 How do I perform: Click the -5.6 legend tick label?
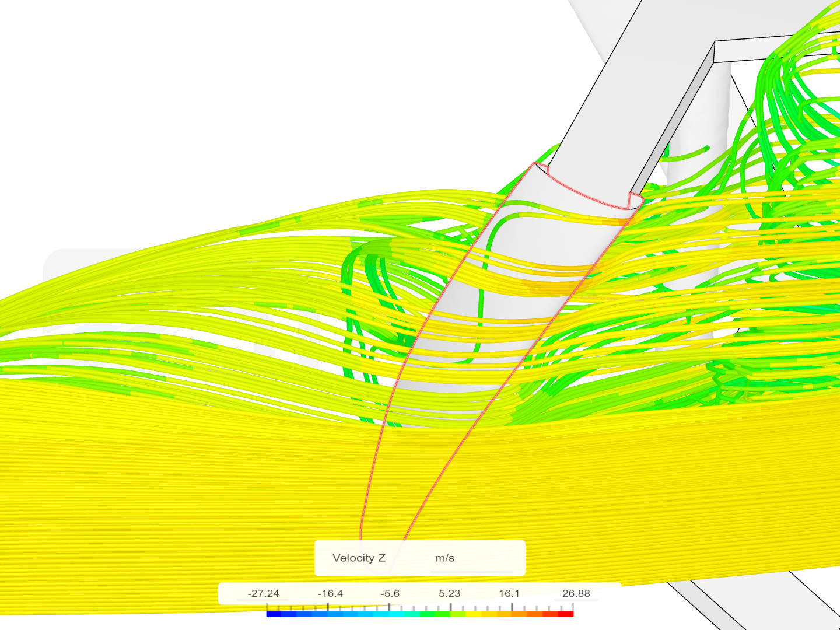(390, 593)
